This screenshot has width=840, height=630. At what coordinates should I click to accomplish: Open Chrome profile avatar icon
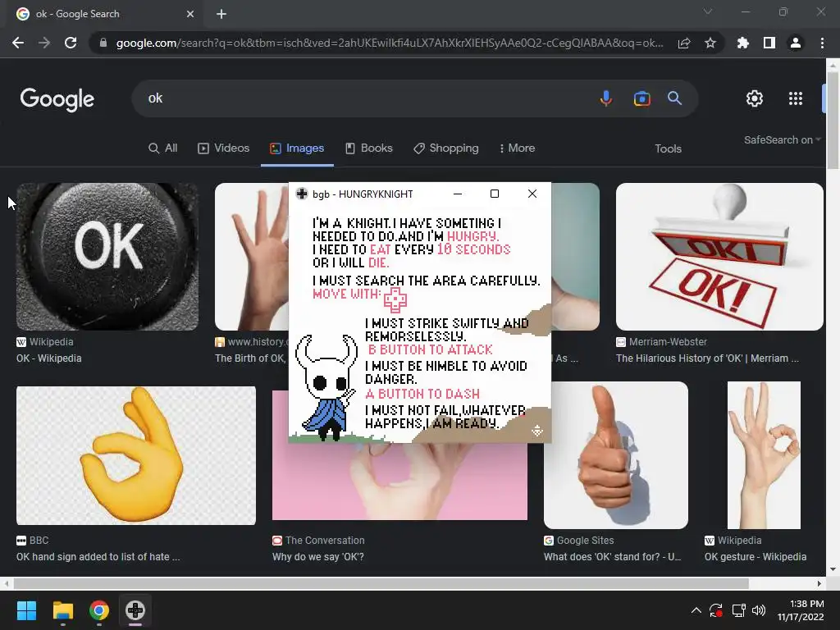796,43
